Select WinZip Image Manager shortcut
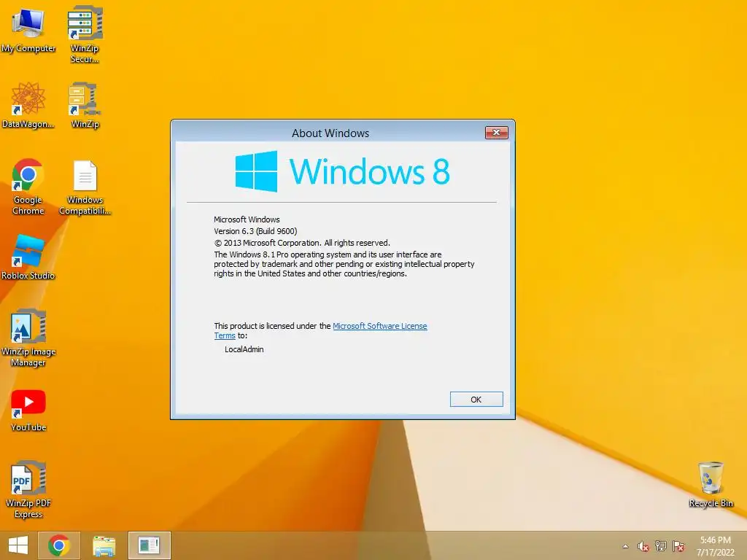The height and width of the screenshot is (560, 747). coord(28,338)
